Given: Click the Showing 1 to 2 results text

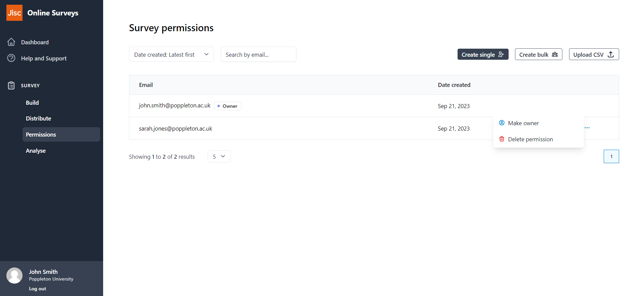Looking at the screenshot, I should pos(162,157).
